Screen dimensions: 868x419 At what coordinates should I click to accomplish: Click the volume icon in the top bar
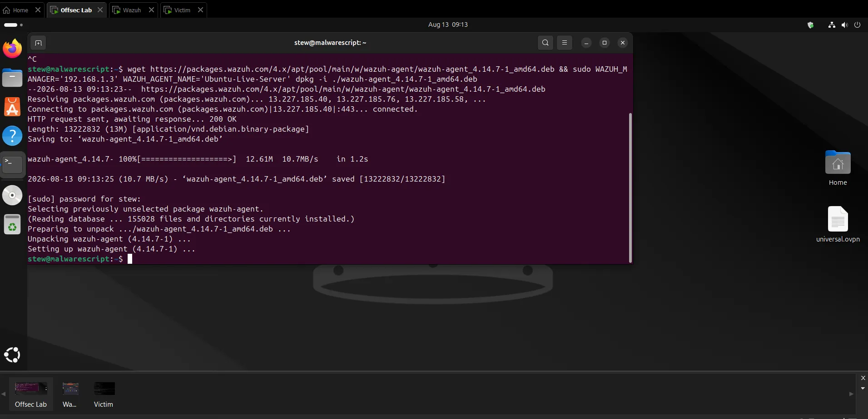tap(844, 25)
